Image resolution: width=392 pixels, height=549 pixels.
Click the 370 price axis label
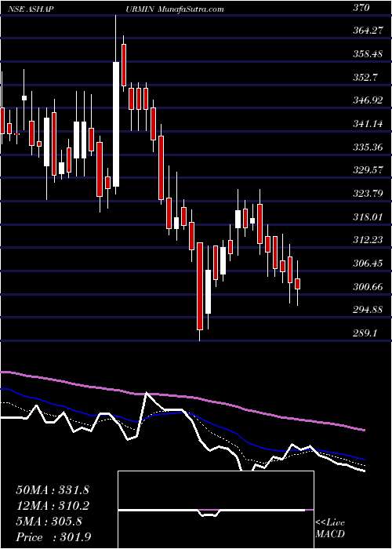pyautogui.click(x=361, y=7)
